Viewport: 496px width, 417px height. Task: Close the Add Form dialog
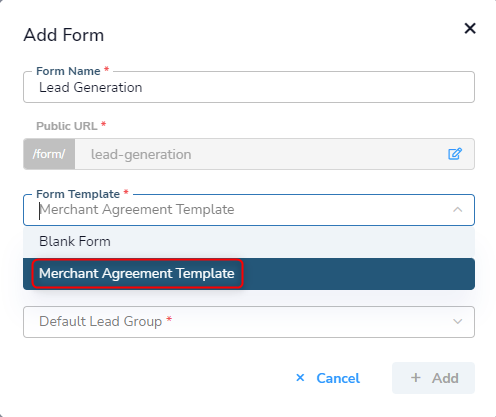click(470, 28)
